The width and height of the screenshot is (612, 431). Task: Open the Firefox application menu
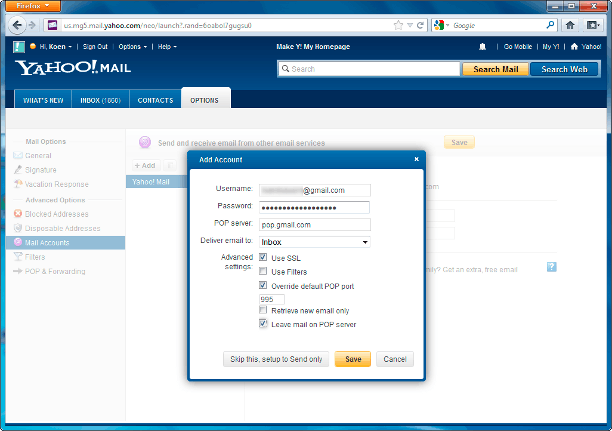coord(33,6)
